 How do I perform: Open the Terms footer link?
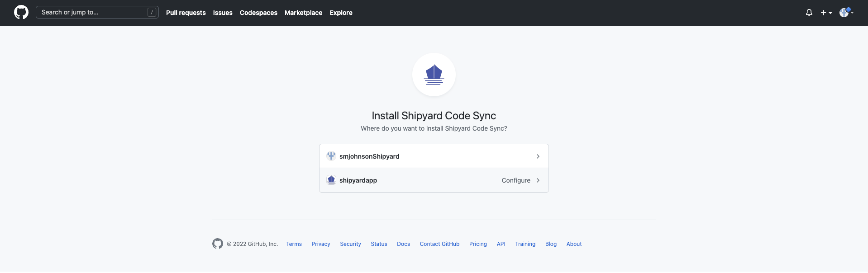click(294, 244)
